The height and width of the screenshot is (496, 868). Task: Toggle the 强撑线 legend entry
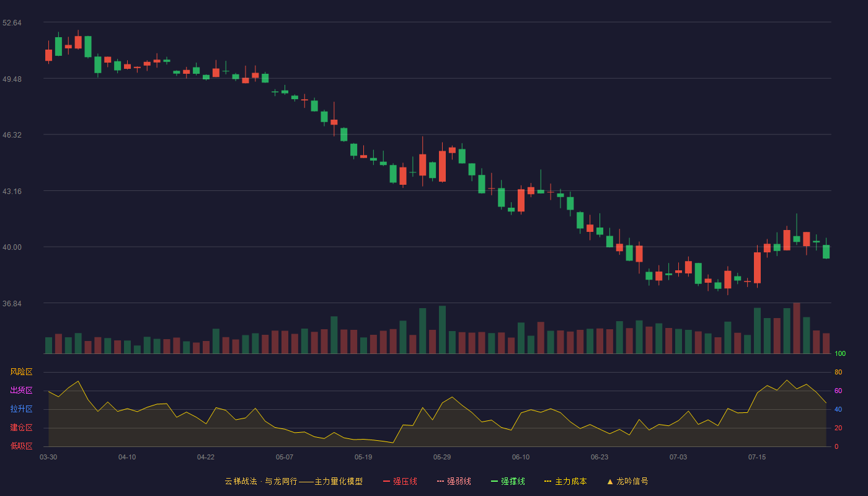(508, 481)
